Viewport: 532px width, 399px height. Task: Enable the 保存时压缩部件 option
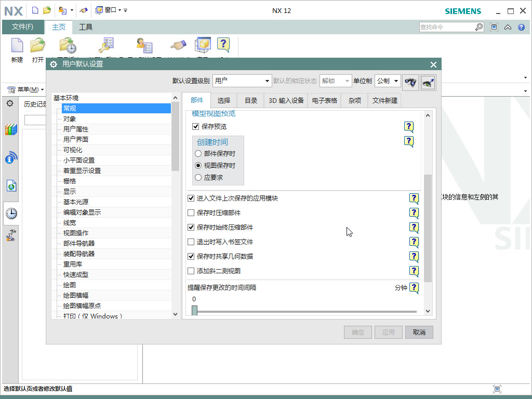point(191,212)
